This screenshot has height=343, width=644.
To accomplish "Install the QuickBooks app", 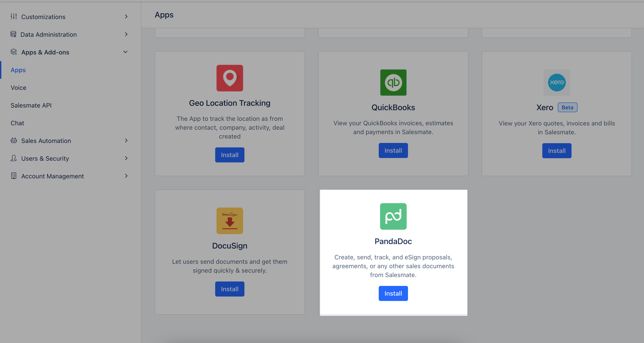I will (x=393, y=150).
